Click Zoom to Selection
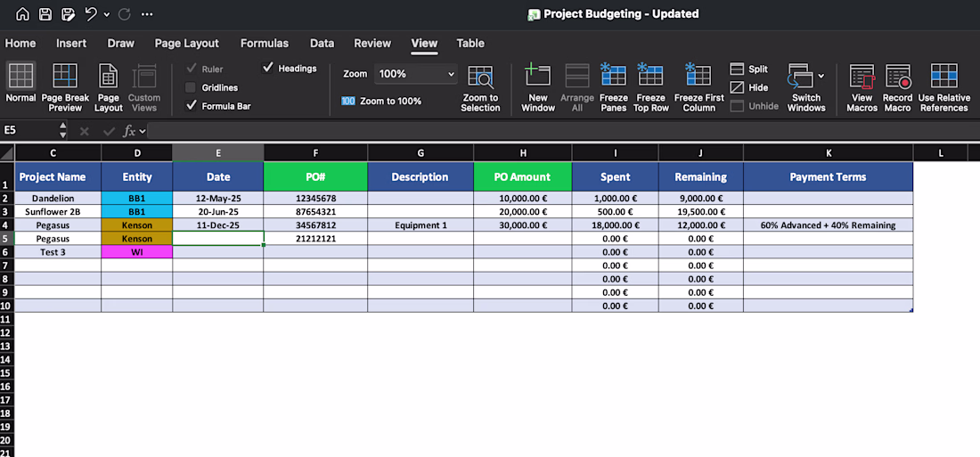The width and height of the screenshot is (980, 457). coord(480,89)
